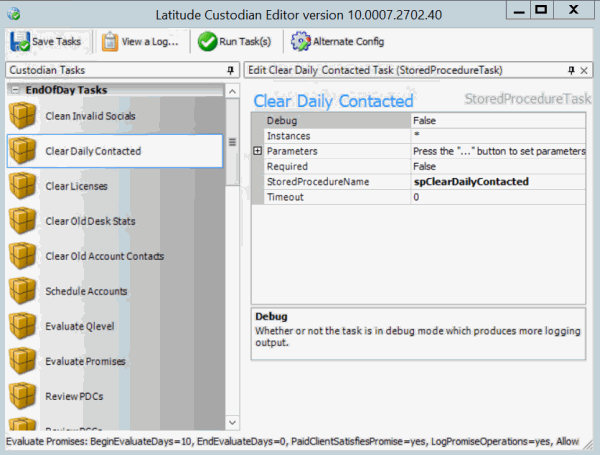
Task: Select the Clean Invalid Socials box icon
Action: [x=23, y=116]
